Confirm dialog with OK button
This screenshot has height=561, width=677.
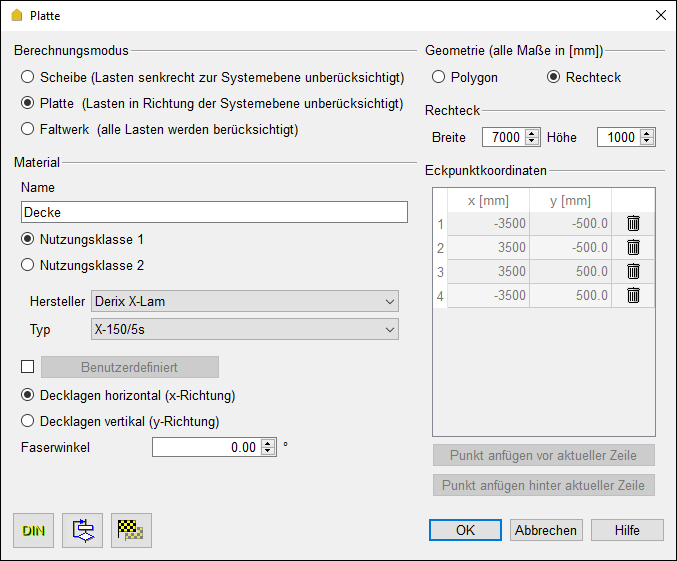click(x=465, y=530)
